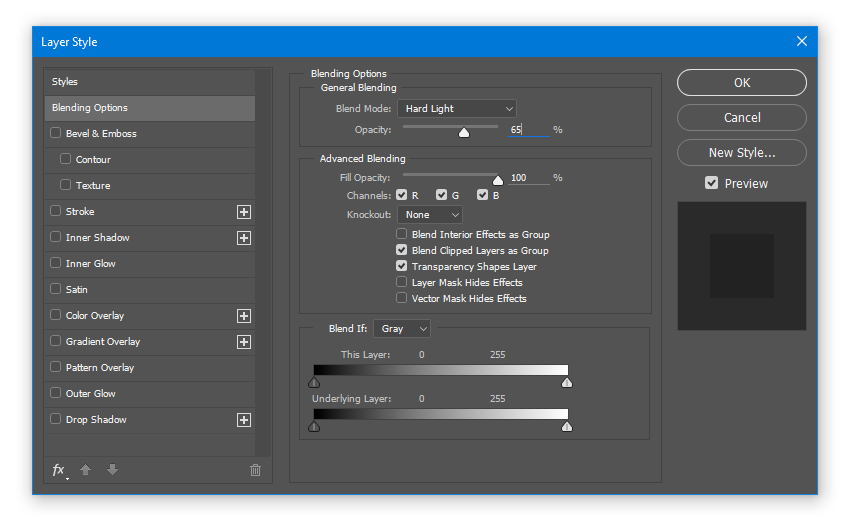850x520 pixels.
Task: Delete effect with trash icon
Action: point(255,470)
